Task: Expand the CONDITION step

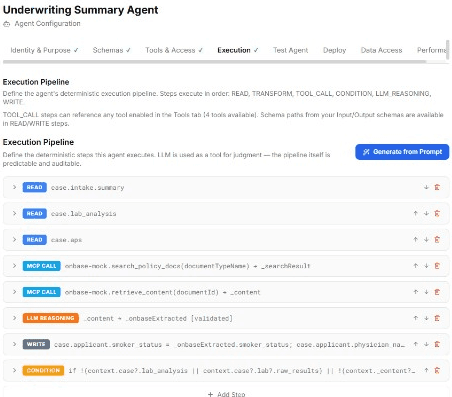Action: pyautogui.click(x=14, y=370)
